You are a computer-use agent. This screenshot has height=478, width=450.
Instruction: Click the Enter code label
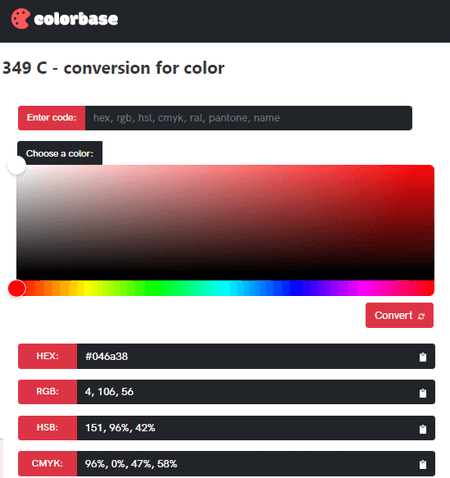click(52, 118)
